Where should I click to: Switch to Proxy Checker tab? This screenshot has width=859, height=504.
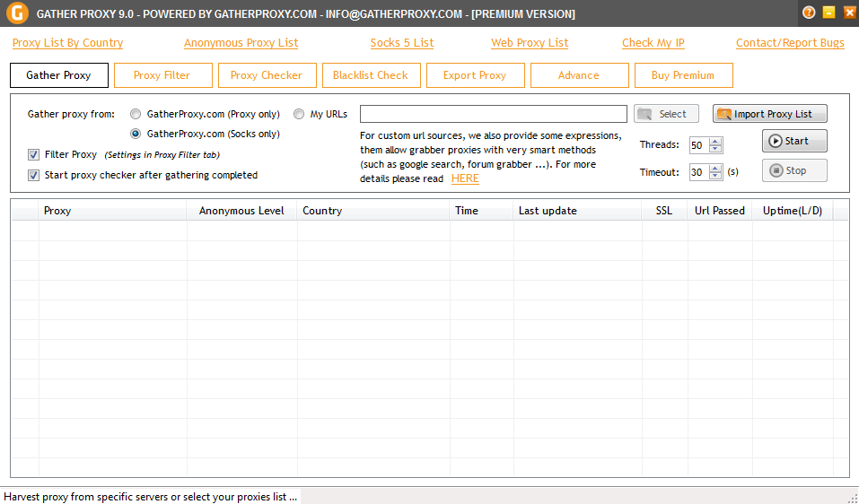pyautogui.click(x=267, y=75)
